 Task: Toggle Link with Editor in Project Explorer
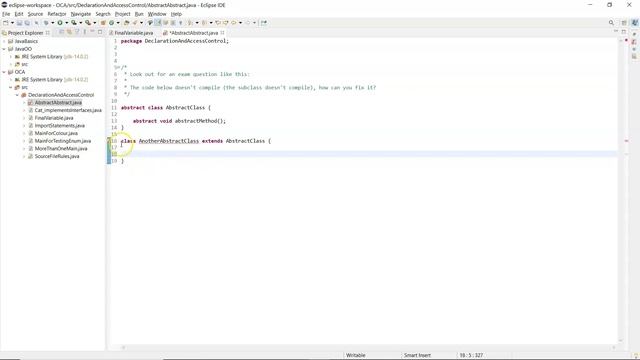[x=69, y=32]
